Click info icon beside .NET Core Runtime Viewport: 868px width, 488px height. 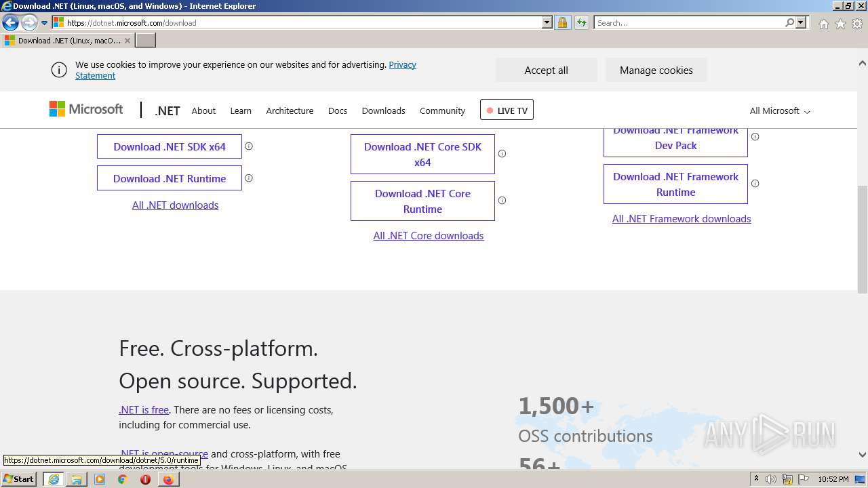502,201
